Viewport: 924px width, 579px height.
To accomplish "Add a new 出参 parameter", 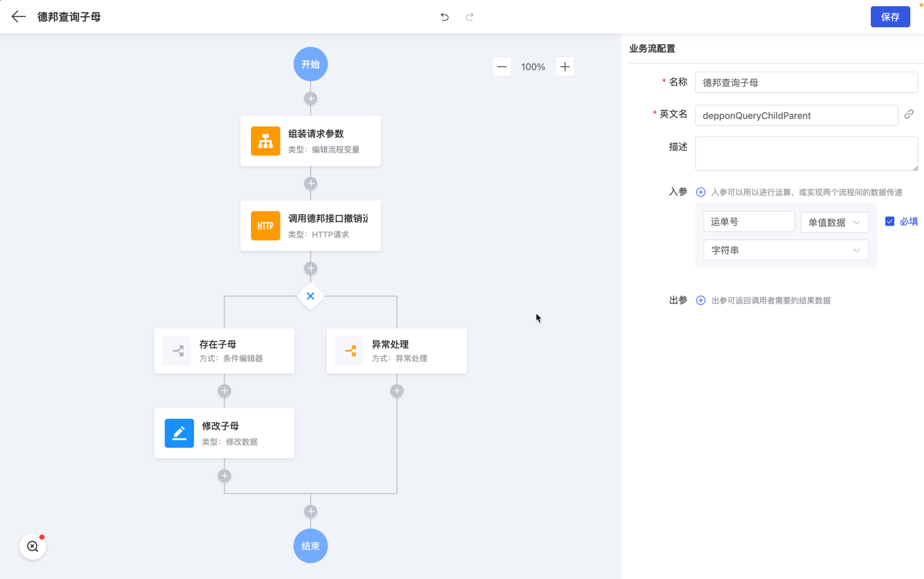I will [x=700, y=300].
